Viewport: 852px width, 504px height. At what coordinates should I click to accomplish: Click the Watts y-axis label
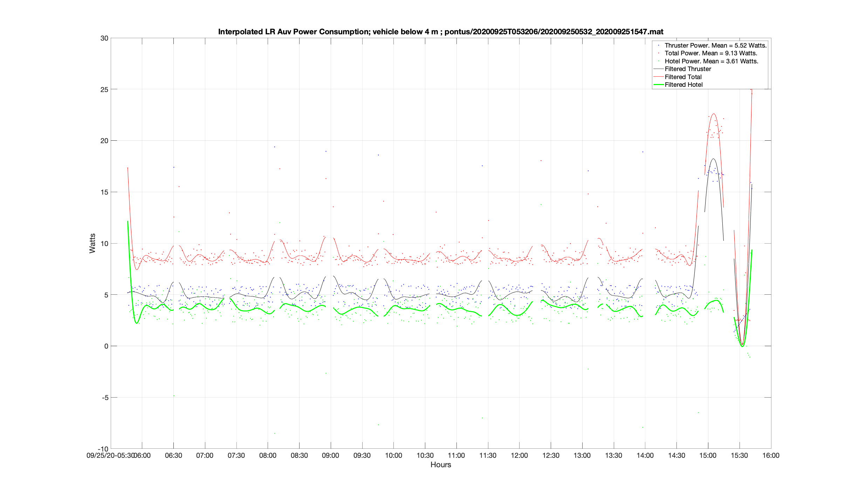92,243
